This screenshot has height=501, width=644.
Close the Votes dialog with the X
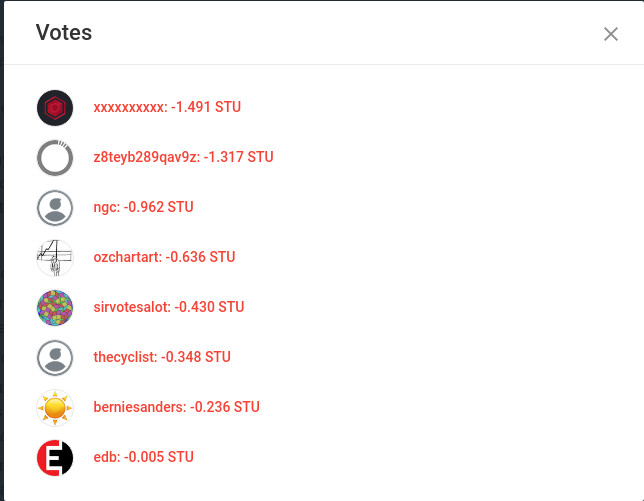(611, 34)
